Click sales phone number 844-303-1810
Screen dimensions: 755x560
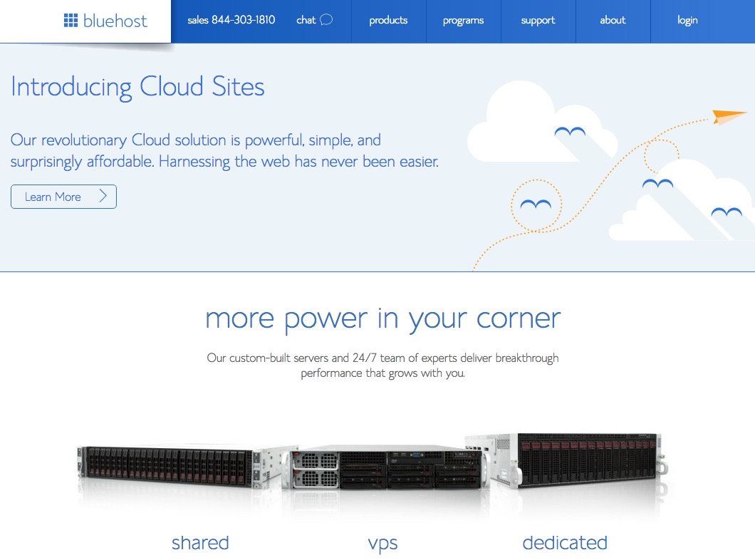243,20
